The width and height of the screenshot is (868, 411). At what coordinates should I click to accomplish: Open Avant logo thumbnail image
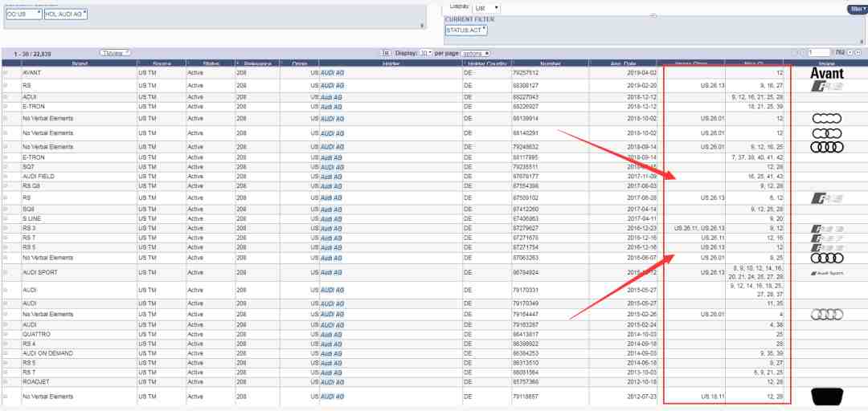[x=826, y=73]
